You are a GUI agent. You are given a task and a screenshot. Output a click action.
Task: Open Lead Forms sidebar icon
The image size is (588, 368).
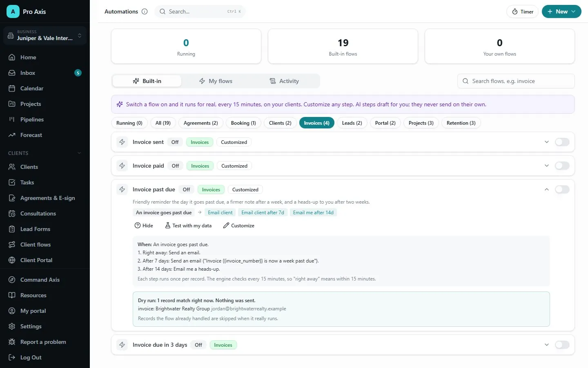tap(12, 229)
